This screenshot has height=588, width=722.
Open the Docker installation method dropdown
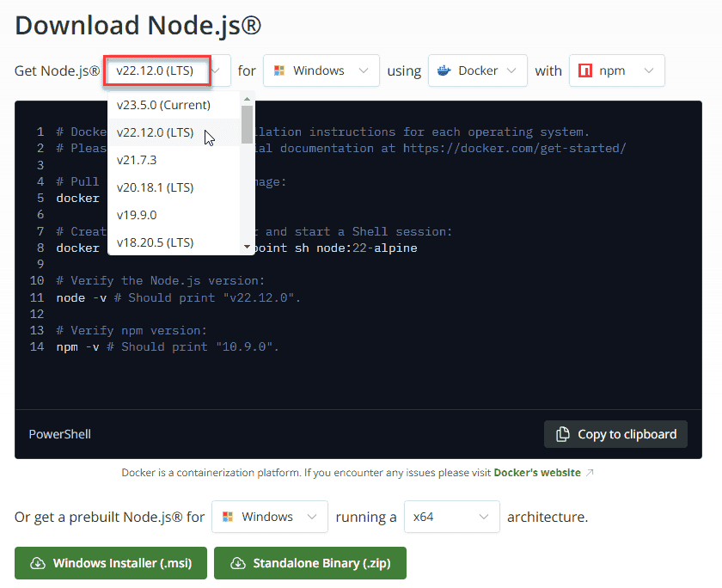478,70
